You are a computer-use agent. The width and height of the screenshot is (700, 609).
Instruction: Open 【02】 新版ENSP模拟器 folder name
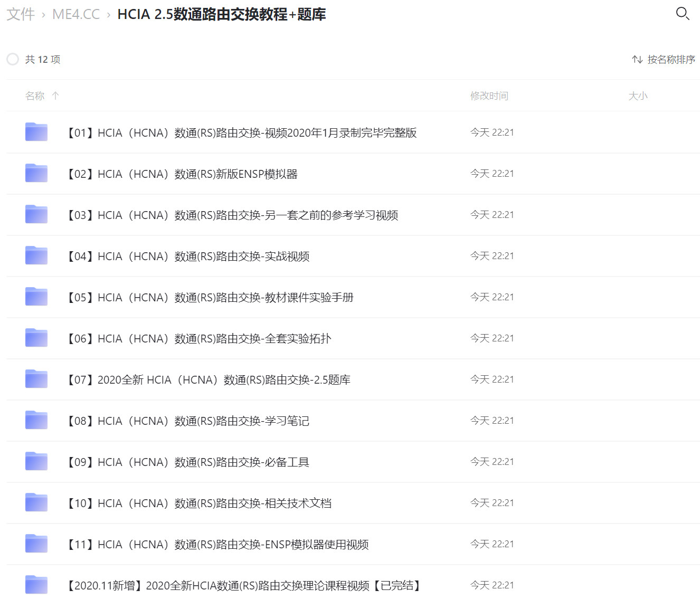[181, 174]
